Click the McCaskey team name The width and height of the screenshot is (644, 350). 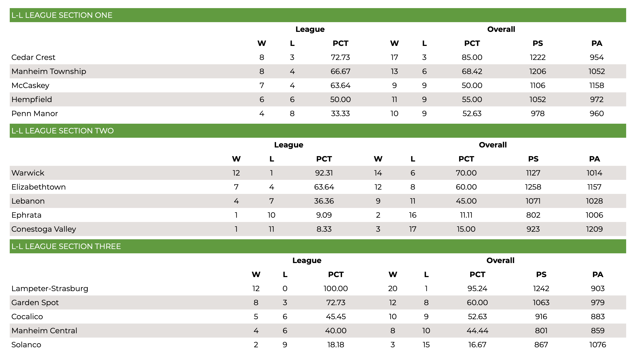(30, 85)
